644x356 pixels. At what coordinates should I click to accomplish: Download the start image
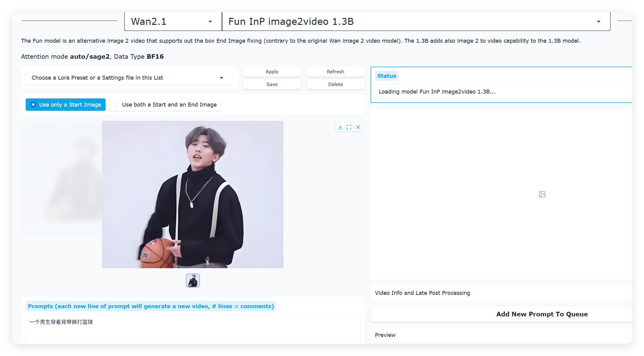(340, 127)
